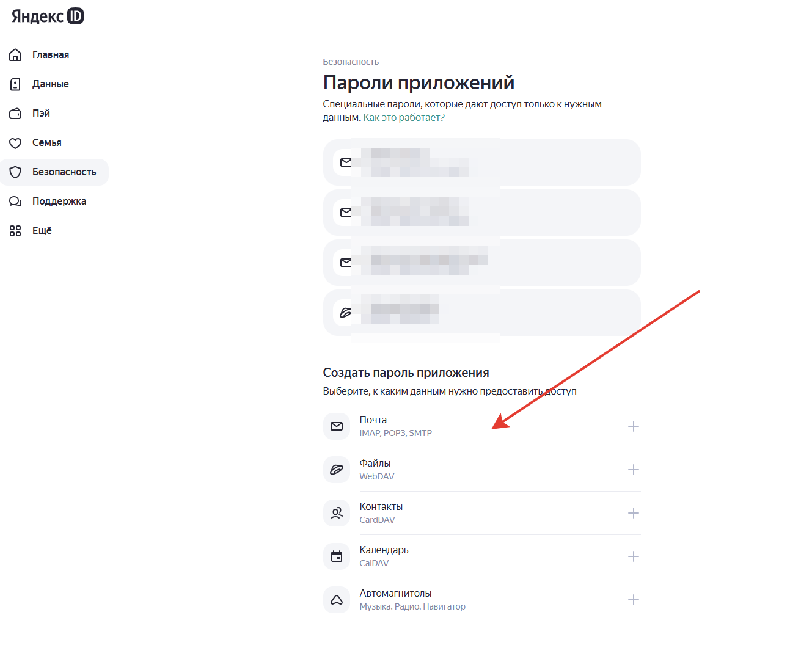Expand Почта with its plus sign
This screenshot has height=648, width=812.
[634, 426]
